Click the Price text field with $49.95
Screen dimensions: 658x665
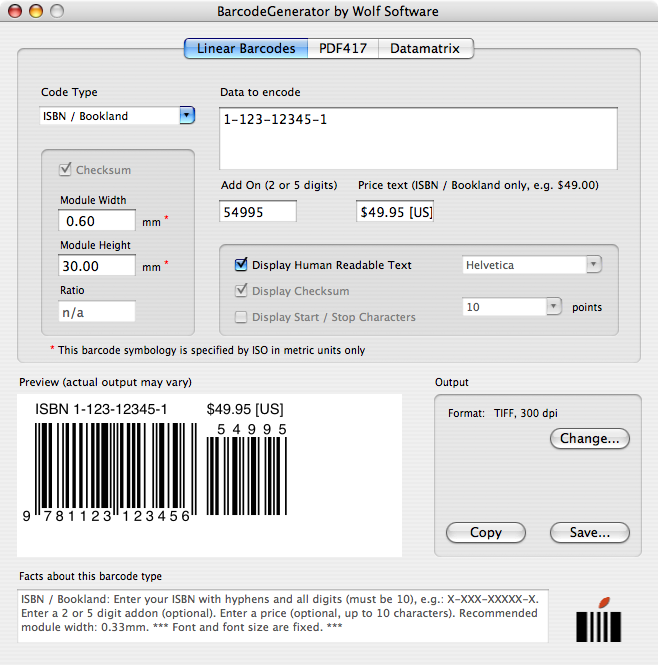click(x=395, y=212)
